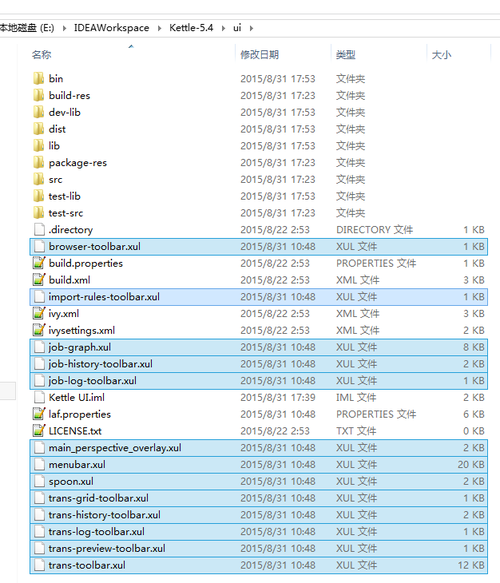Click the ivy.xml file icon
Viewport: 500px width, 583px height.
point(39,313)
